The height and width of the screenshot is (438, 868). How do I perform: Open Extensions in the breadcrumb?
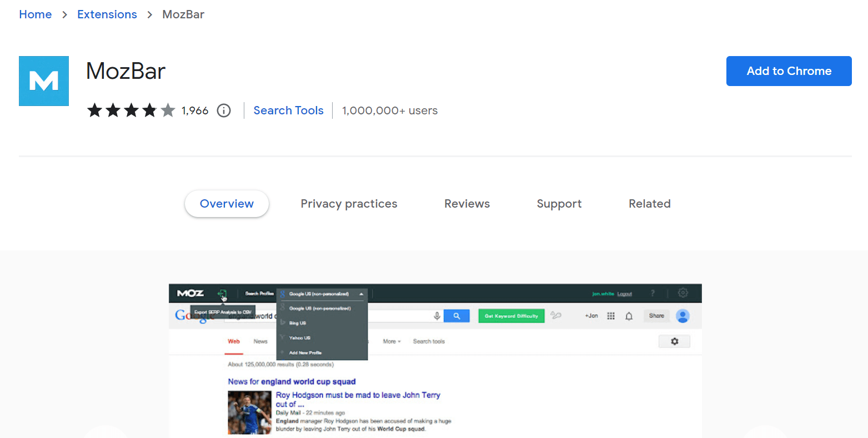pos(107,14)
